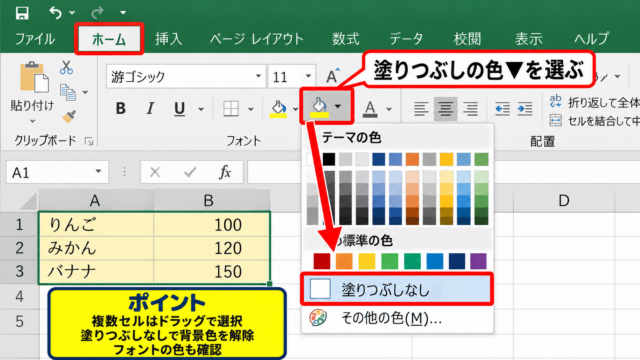The width and height of the screenshot is (640, 360).
Task: Open the Copy options dropdown arrow
Action: [x=85, y=92]
